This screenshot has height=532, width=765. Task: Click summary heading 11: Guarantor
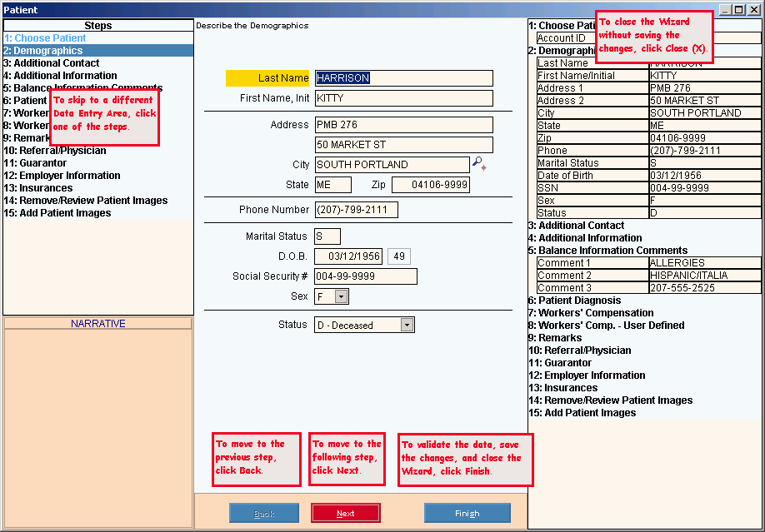pos(560,363)
